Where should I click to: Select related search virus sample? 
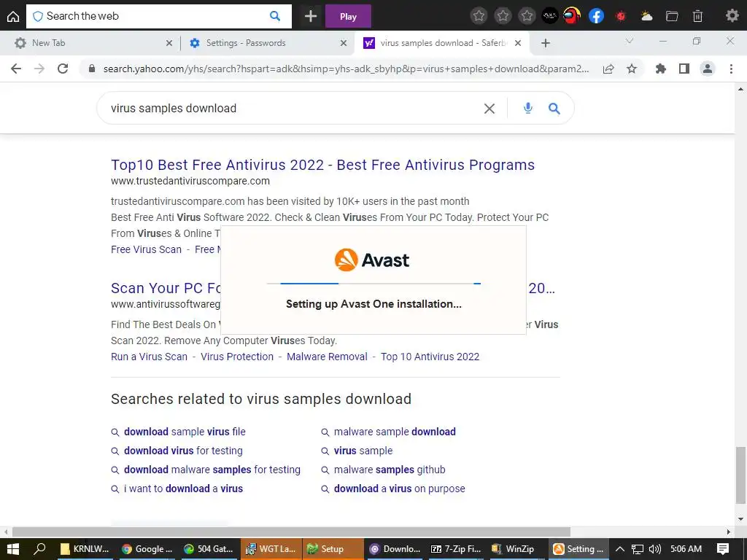[363, 451]
